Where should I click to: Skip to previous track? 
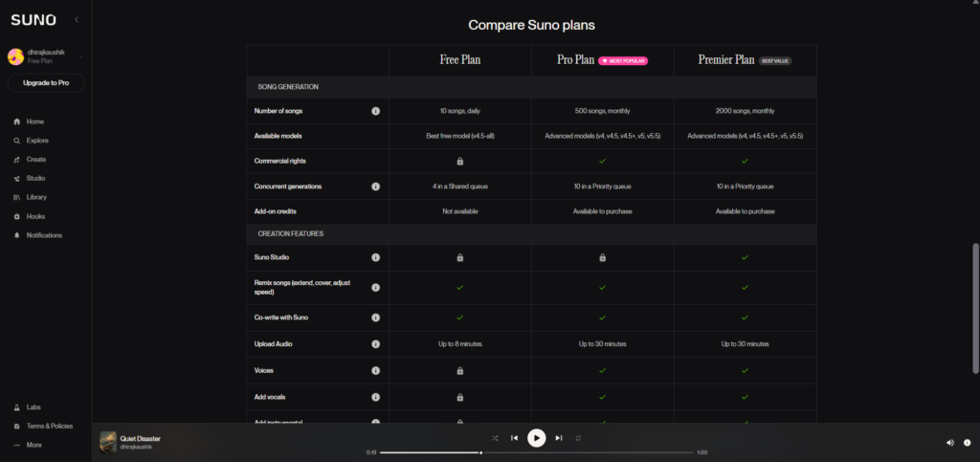514,438
